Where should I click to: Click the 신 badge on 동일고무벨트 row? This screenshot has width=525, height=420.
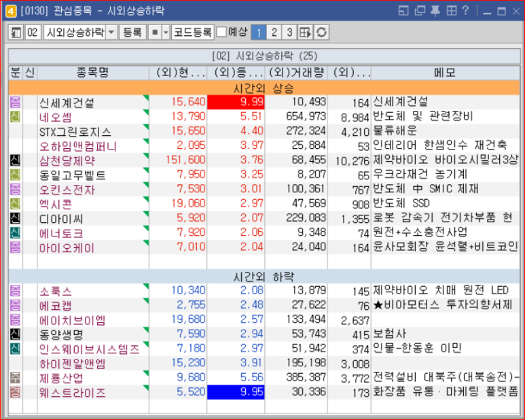15,175
